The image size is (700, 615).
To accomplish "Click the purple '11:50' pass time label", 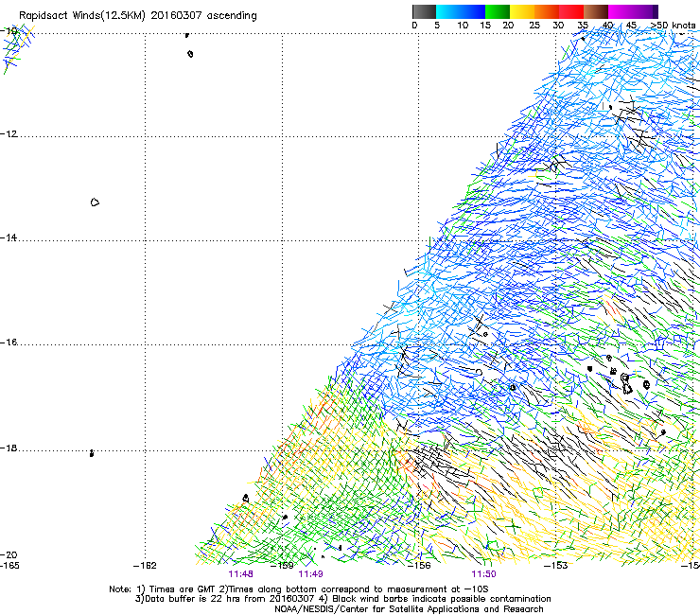I will [483, 574].
